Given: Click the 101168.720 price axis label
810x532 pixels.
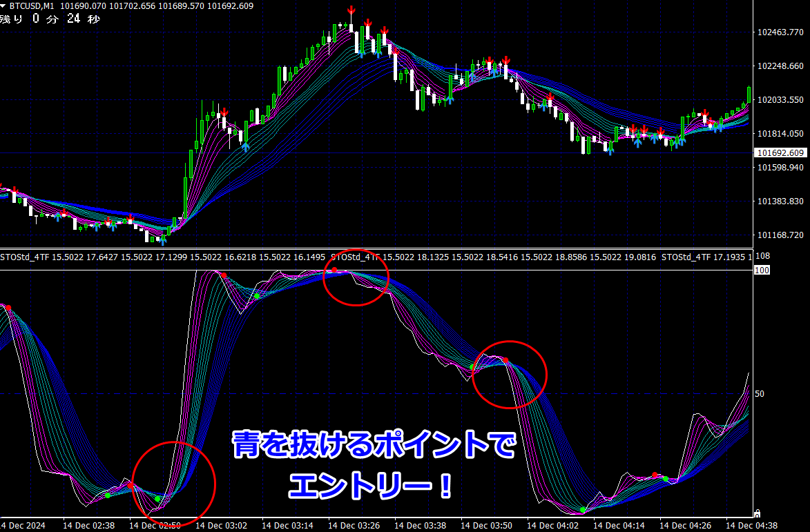Looking at the screenshot, I should (780, 235).
